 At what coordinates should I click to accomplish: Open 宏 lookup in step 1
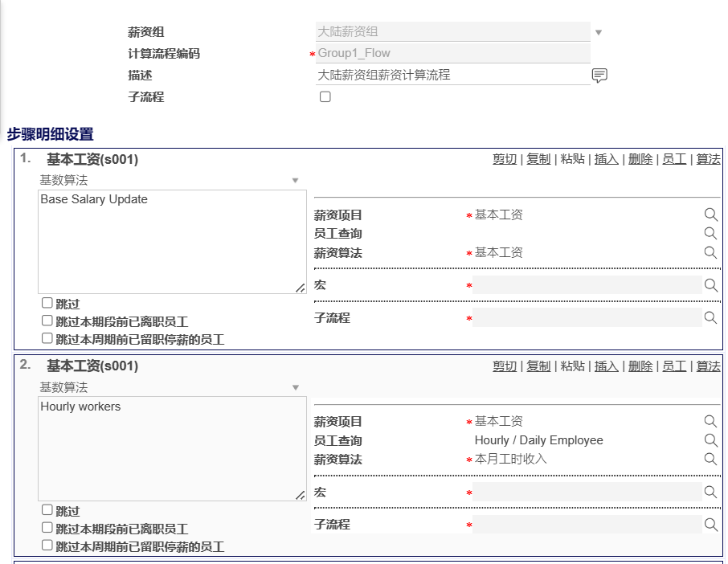[x=710, y=285]
